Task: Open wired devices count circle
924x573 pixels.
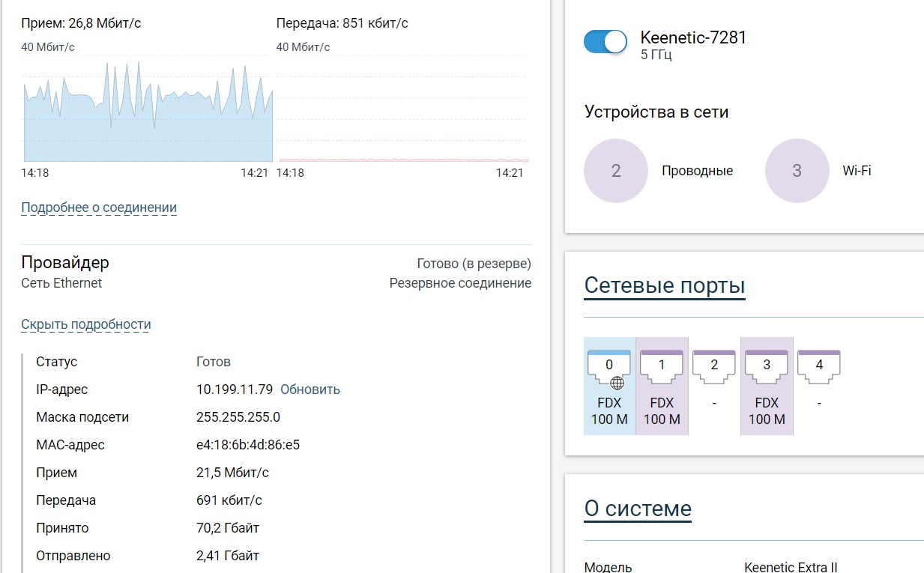Action: 615,171
